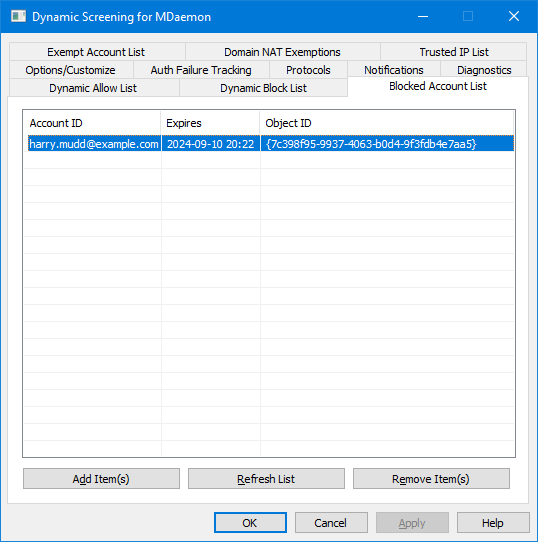The height and width of the screenshot is (542, 538).
Task: Switch to Dynamic Block List tab
Action: (263, 88)
